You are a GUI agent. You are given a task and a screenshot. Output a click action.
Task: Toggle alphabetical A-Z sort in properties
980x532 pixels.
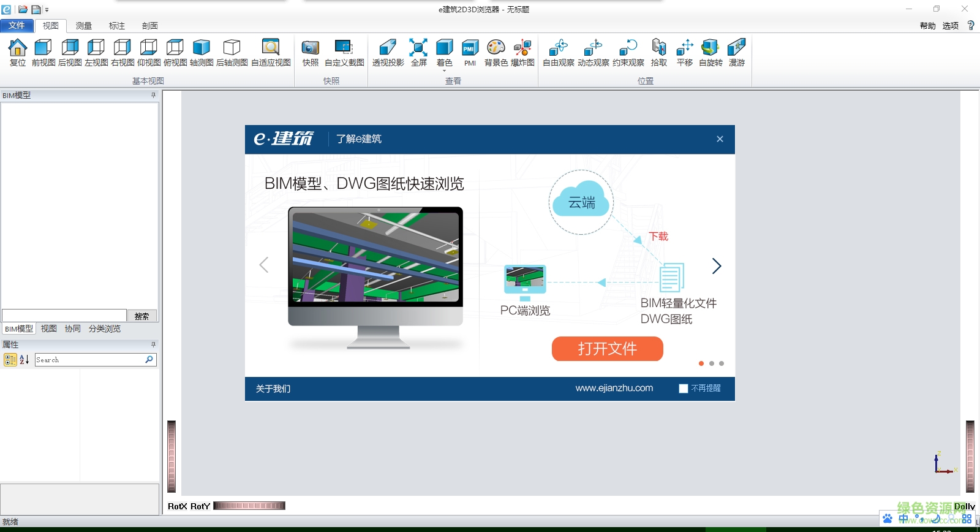[24, 360]
